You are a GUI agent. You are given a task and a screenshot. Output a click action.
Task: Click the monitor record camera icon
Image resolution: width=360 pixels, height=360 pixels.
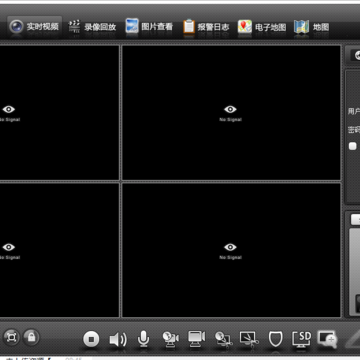[x=197, y=338]
